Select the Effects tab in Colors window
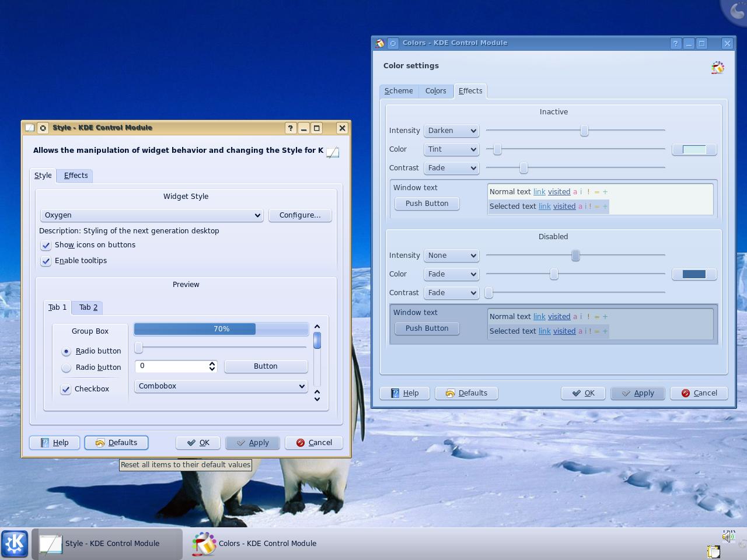 click(x=470, y=91)
